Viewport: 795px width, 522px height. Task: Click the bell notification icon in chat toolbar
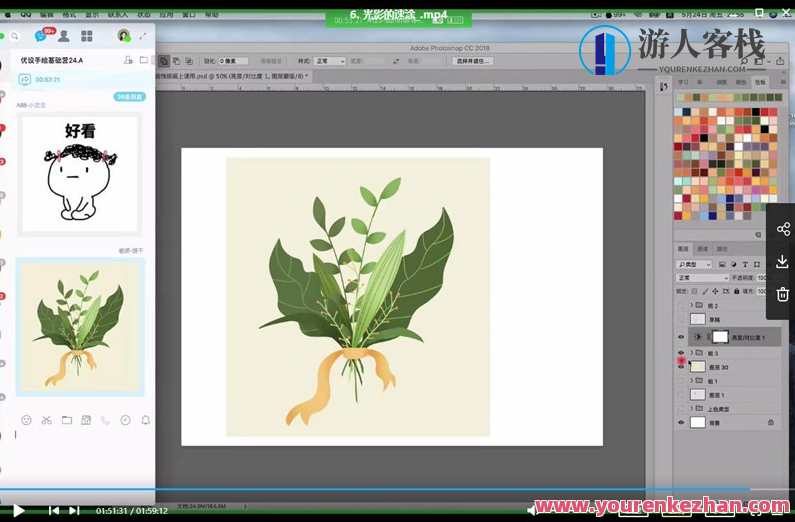[x=145, y=420]
